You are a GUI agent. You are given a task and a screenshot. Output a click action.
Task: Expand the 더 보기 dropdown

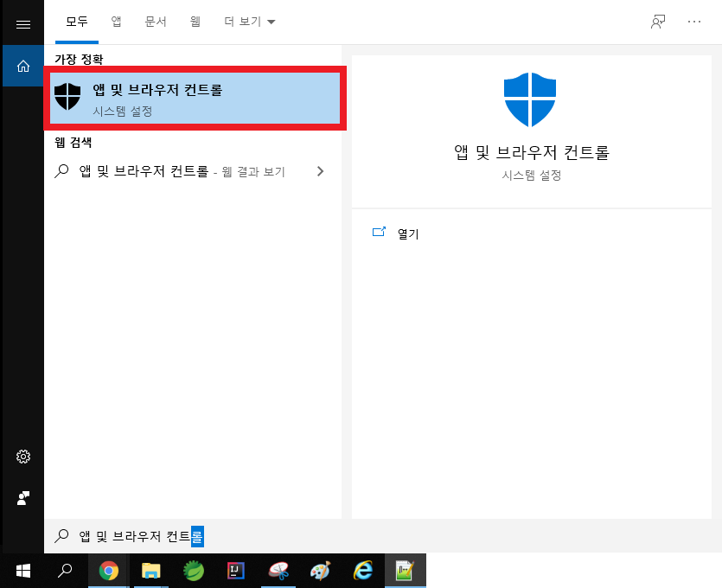coord(250,22)
